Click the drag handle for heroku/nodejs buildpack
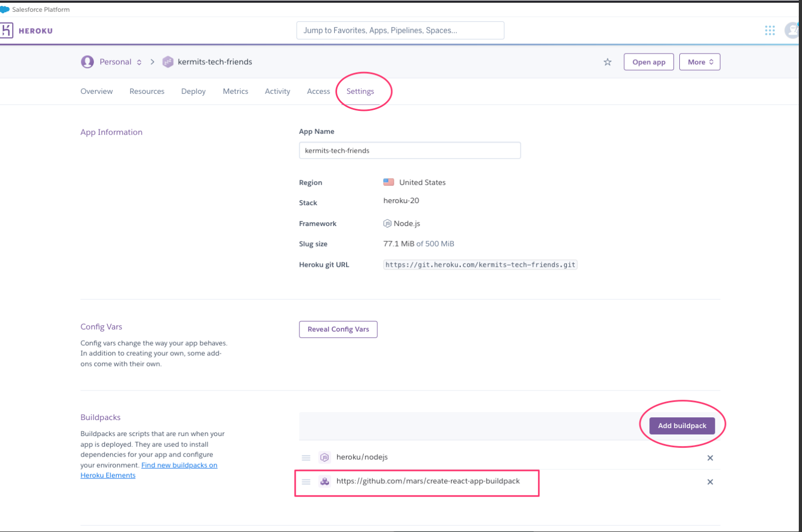The height and width of the screenshot is (532, 802). (x=306, y=458)
